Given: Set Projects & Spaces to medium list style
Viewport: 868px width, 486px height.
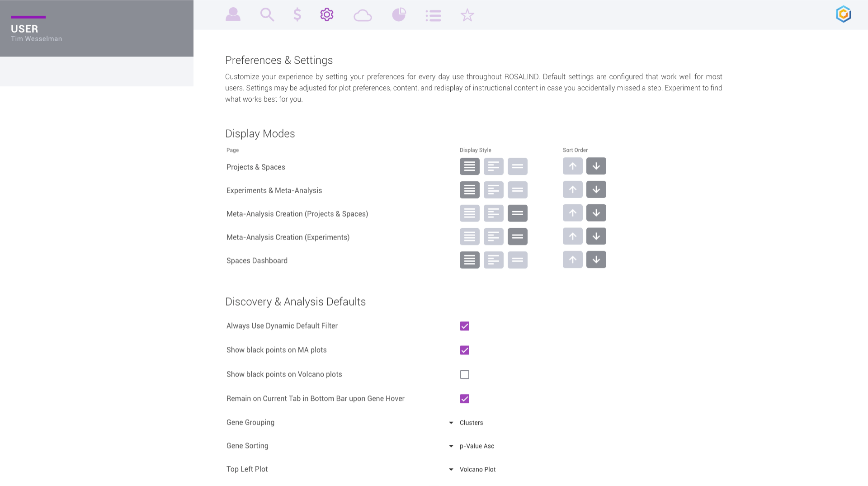Looking at the screenshot, I should pos(494,166).
